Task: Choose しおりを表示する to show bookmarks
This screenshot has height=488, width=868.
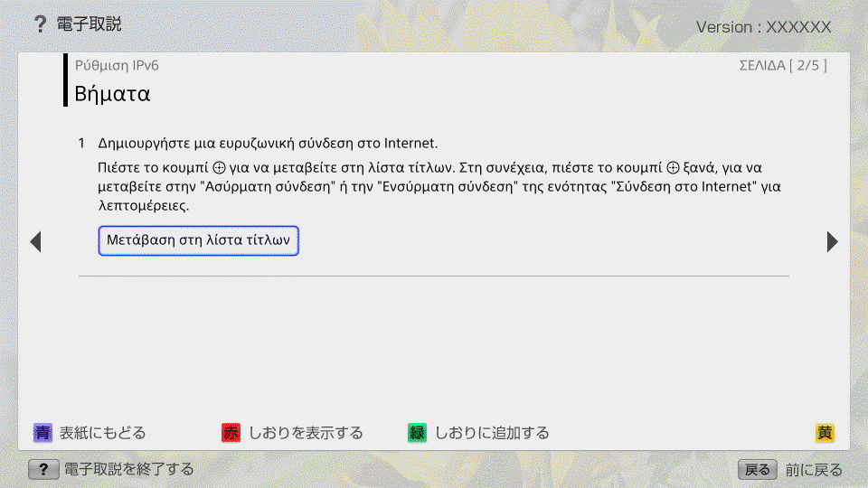Action: pos(306,433)
